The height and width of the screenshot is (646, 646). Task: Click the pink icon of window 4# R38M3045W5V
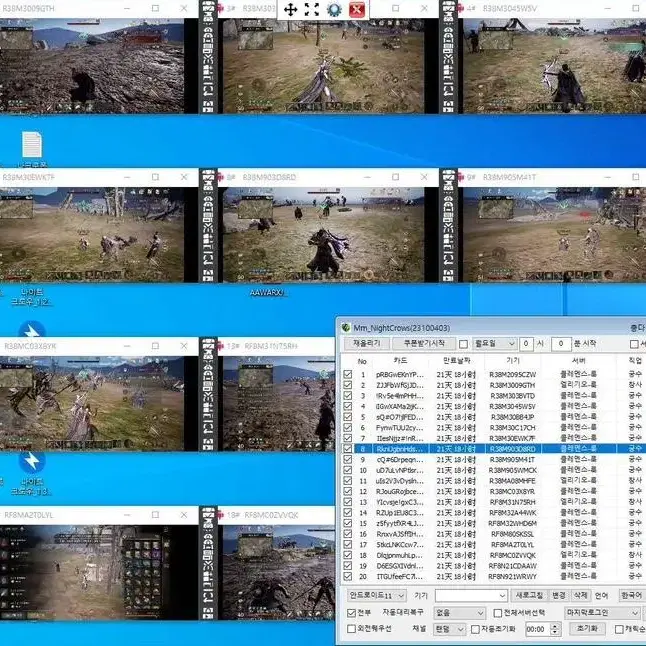click(x=461, y=8)
